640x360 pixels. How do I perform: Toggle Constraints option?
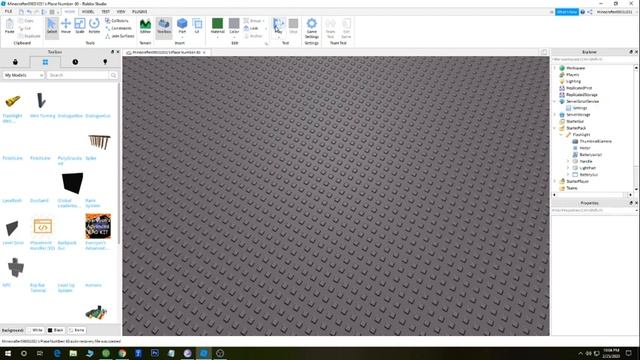pos(118,28)
